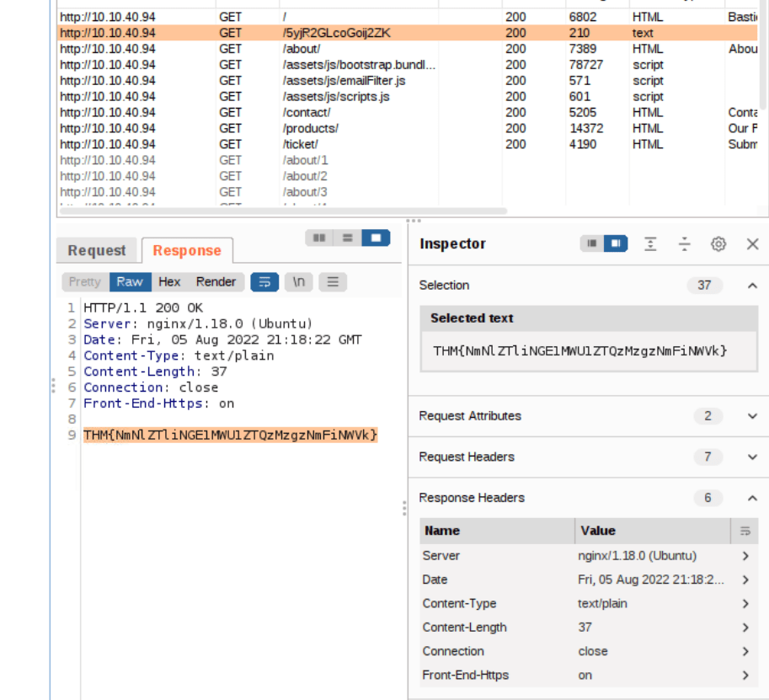
Task: Open the response hamburger options menu
Action: coord(333,282)
